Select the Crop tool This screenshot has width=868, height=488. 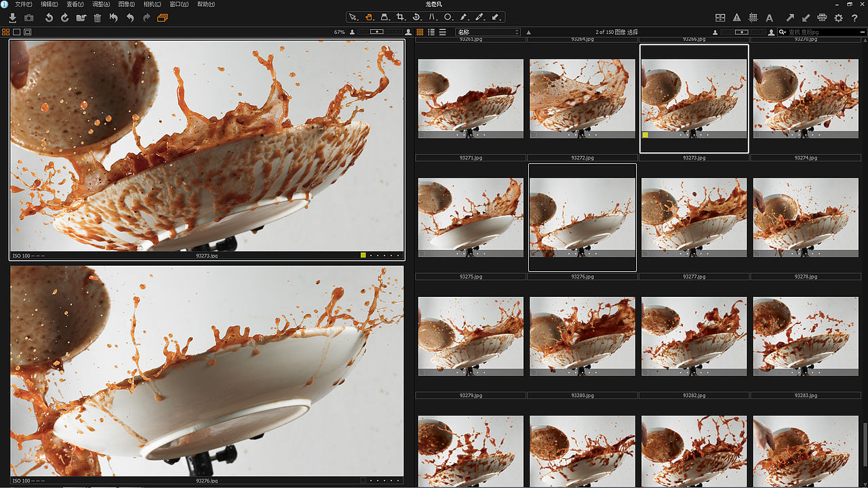pos(401,17)
